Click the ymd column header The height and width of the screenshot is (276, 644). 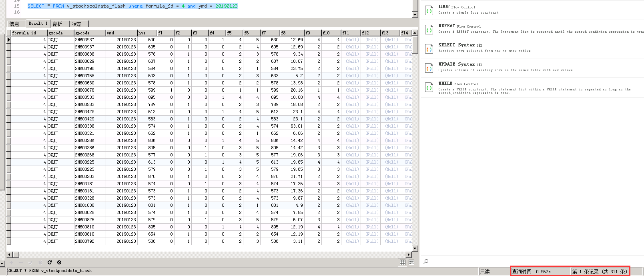tap(121, 33)
